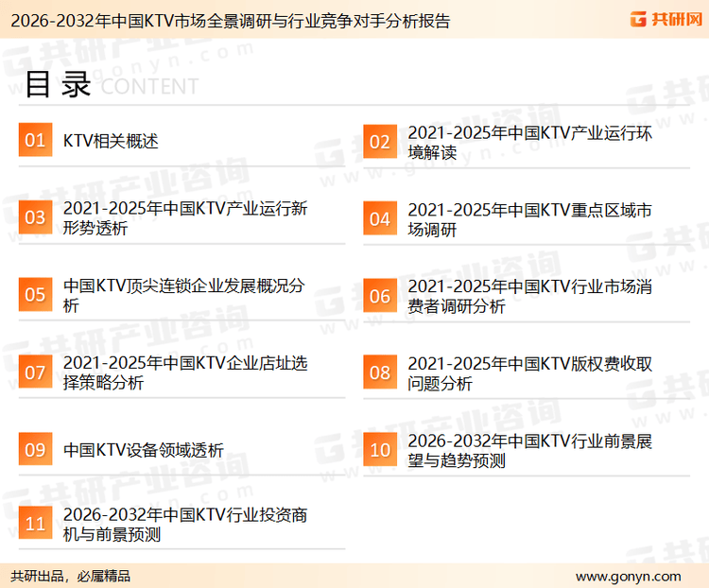Click the 06 number badge
The height and width of the screenshot is (588, 709).
coord(380,296)
